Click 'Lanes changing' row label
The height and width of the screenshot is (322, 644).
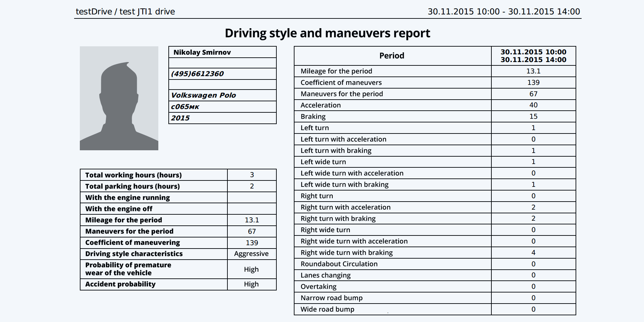pos(326,275)
